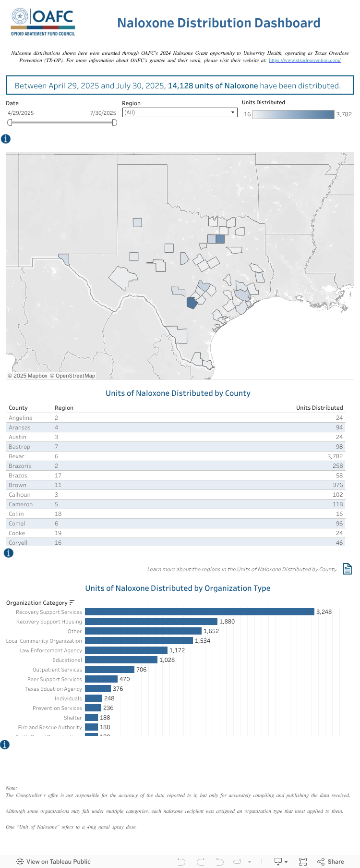
Task: Click the Fire and Rescue Authority label
Action: tap(50, 727)
